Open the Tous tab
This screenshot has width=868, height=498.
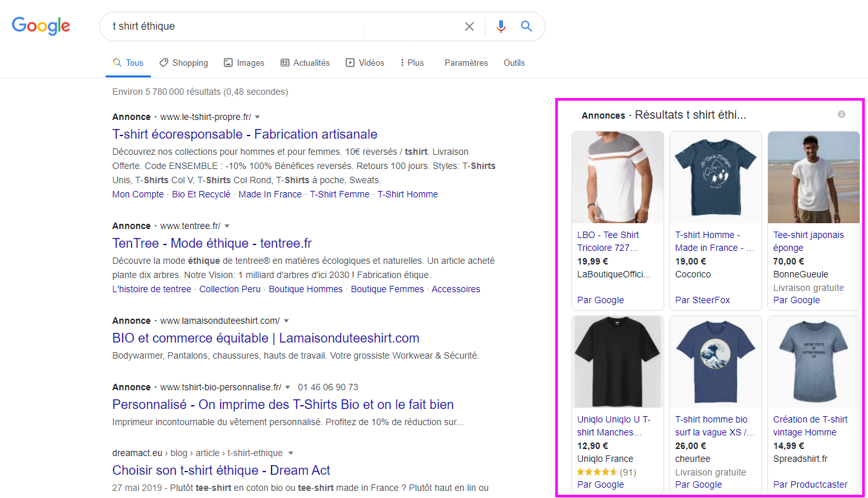click(128, 63)
